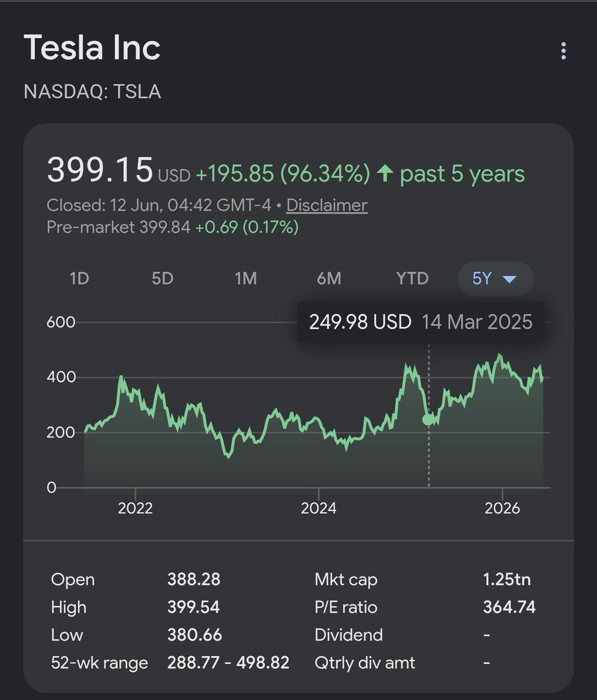Open the Disclaimer link
Image resolution: width=597 pixels, height=700 pixels.
tap(327, 205)
